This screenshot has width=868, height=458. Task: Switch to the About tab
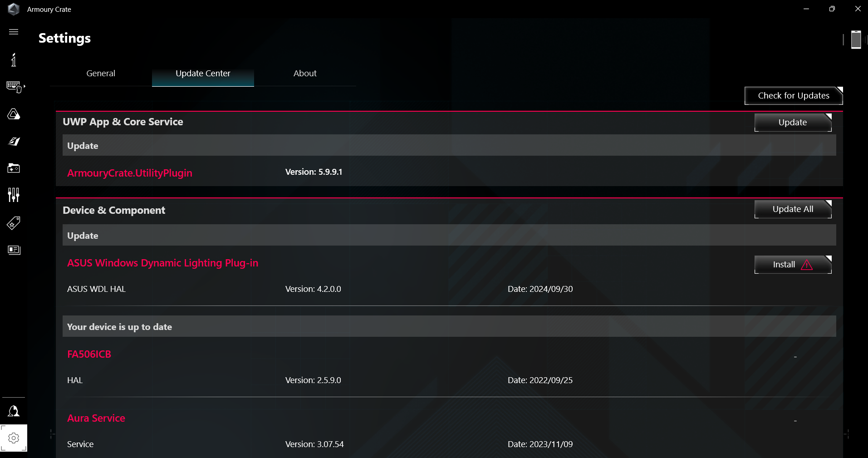(305, 73)
